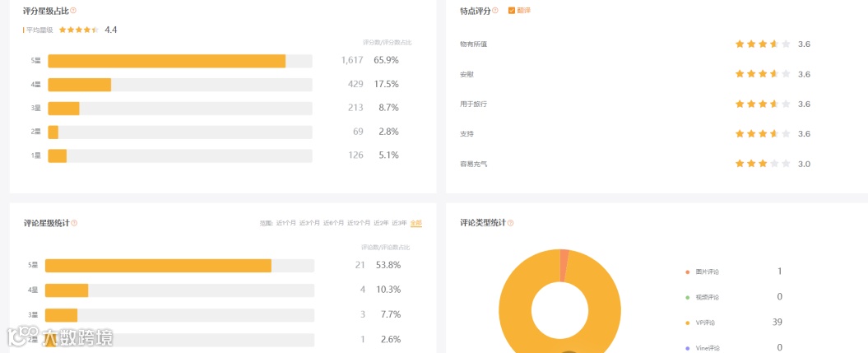Click the 7.7% review percentage
The width and height of the screenshot is (868, 353).
point(390,315)
